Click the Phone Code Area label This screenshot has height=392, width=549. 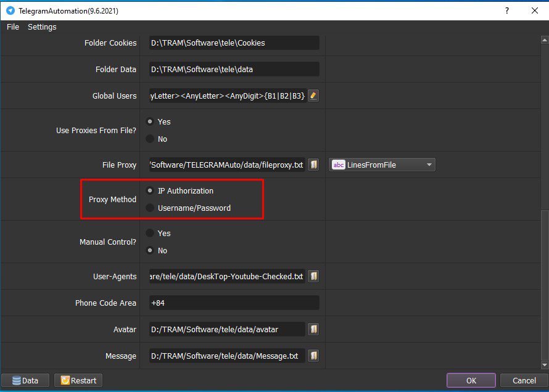105,303
